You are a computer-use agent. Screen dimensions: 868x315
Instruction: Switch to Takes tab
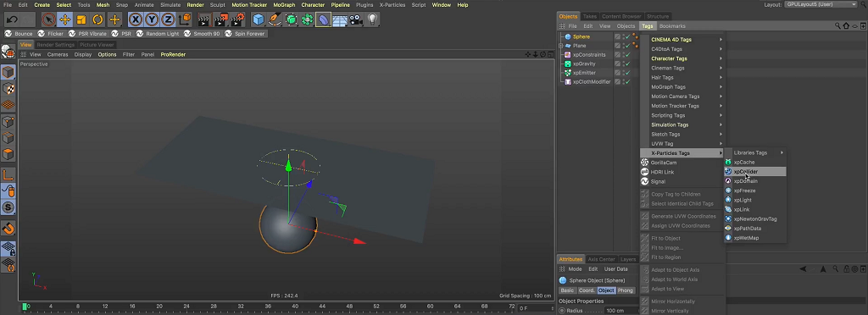click(590, 16)
